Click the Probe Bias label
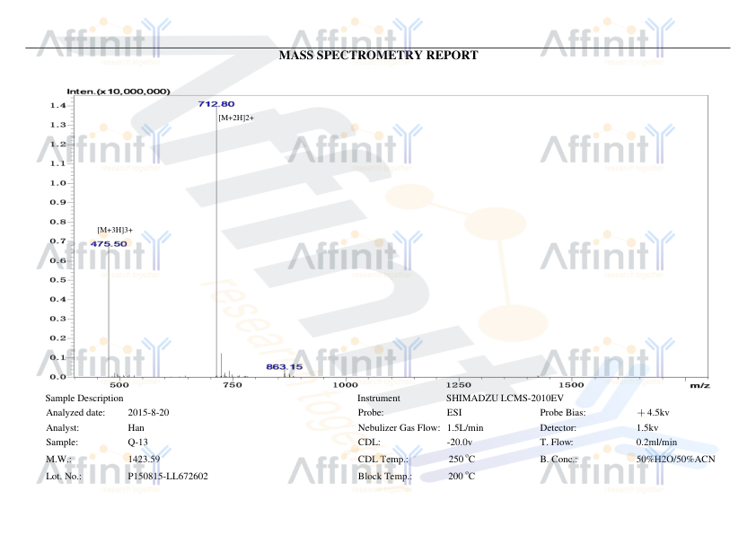The image size is (756, 535). (x=563, y=413)
